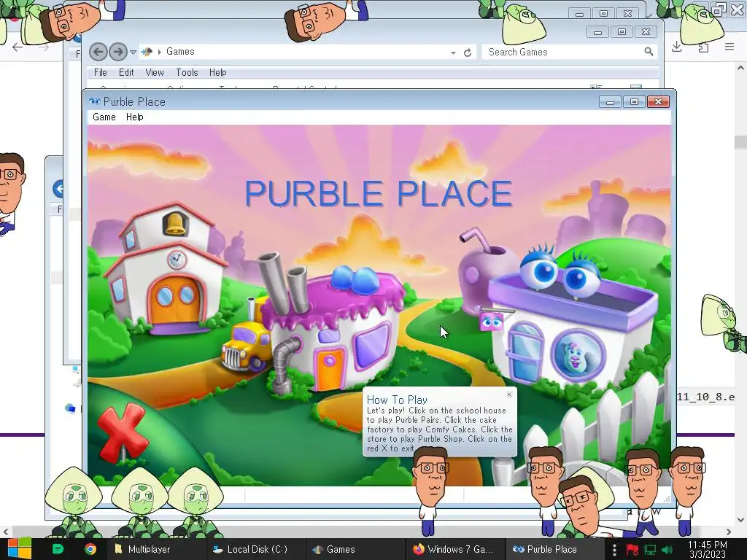Go forward in Games explorer window
This screenshot has height=560, width=747.
click(x=117, y=52)
